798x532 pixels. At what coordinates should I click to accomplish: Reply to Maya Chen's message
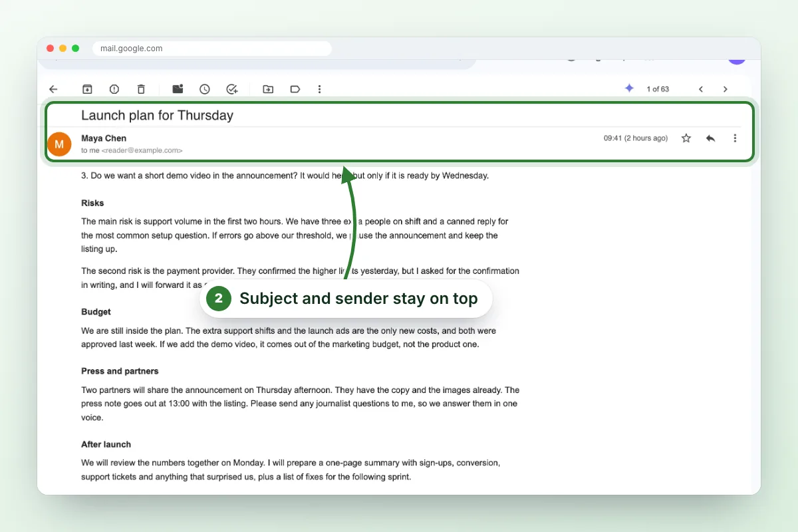(x=710, y=138)
